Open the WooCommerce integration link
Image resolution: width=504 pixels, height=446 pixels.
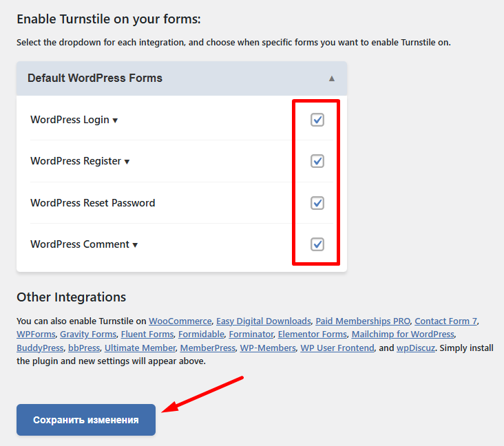[x=180, y=321]
